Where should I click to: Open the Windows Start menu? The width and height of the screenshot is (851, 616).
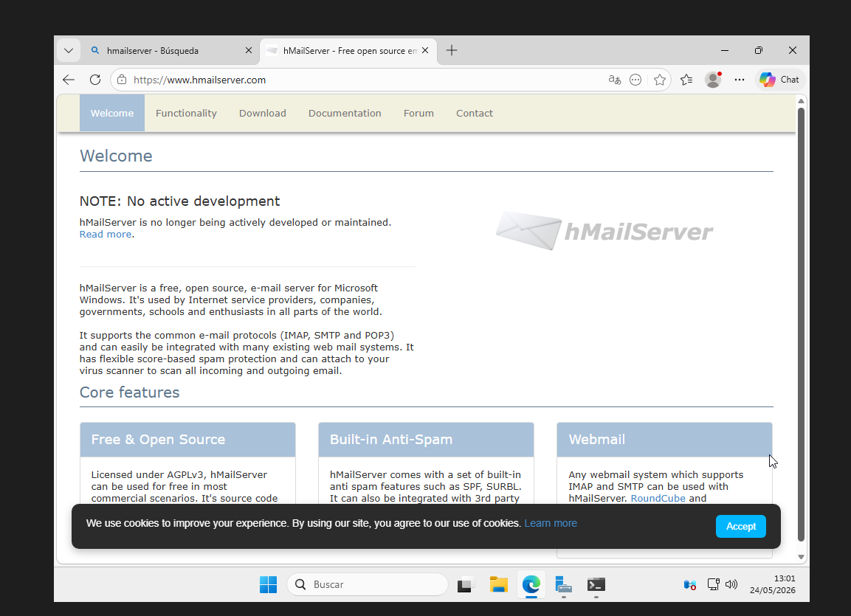tap(268, 584)
